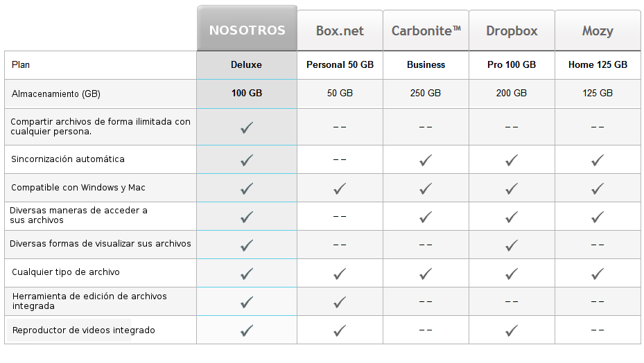The image size is (644, 363).
Task: Click the Personal 50 GB plan name
Action: coord(340,65)
